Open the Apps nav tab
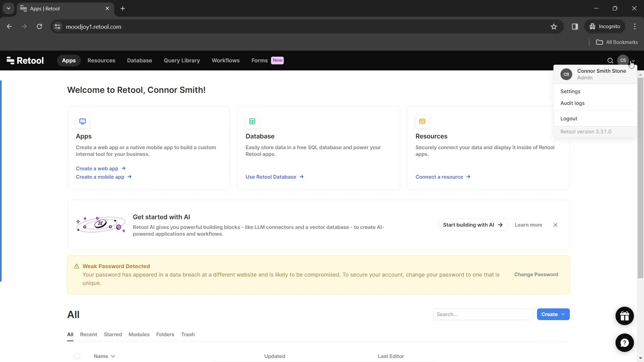This screenshot has width=644, height=362. [69, 60]
